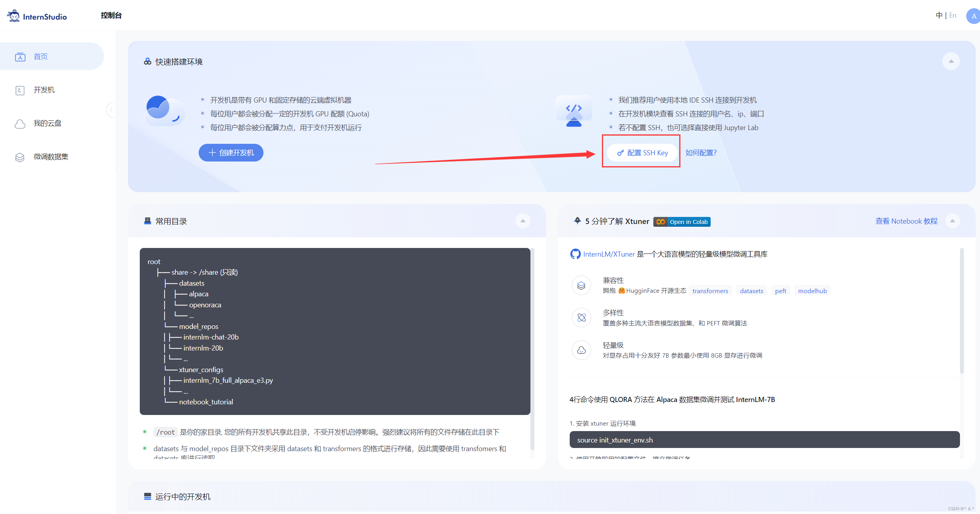This screenshot has height=514, width=980.
Task: Collapse the 常用目录 panel
Action: coord(523,221)
